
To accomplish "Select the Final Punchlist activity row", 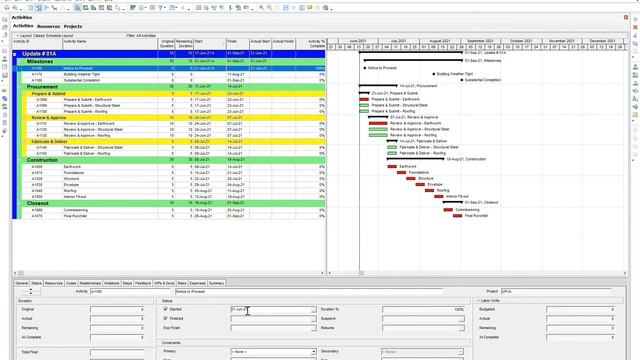I will (174, 216).
